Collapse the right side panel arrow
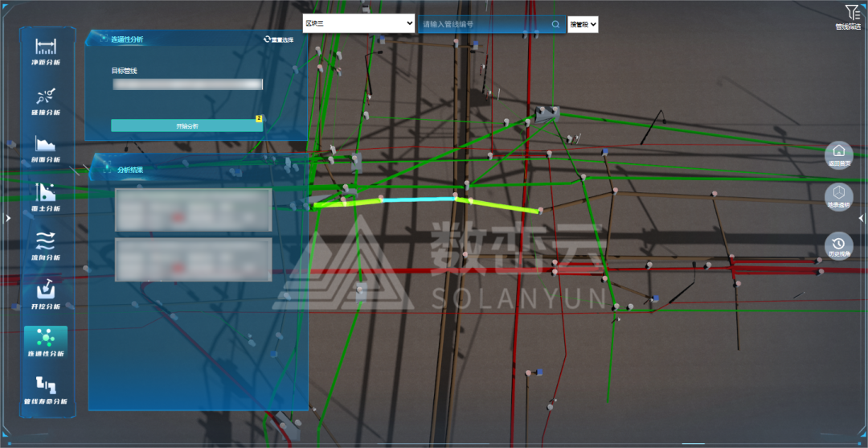Screen dimensions: 868x448 pos(861,218)
